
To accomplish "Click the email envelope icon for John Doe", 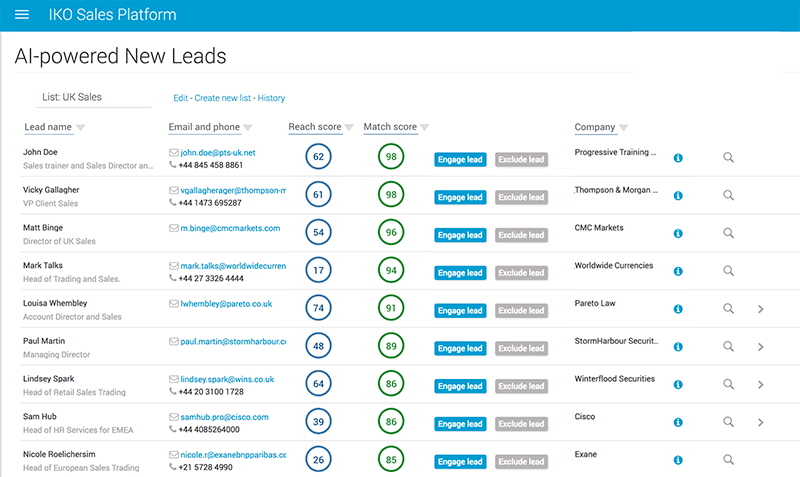I will 174,152.
